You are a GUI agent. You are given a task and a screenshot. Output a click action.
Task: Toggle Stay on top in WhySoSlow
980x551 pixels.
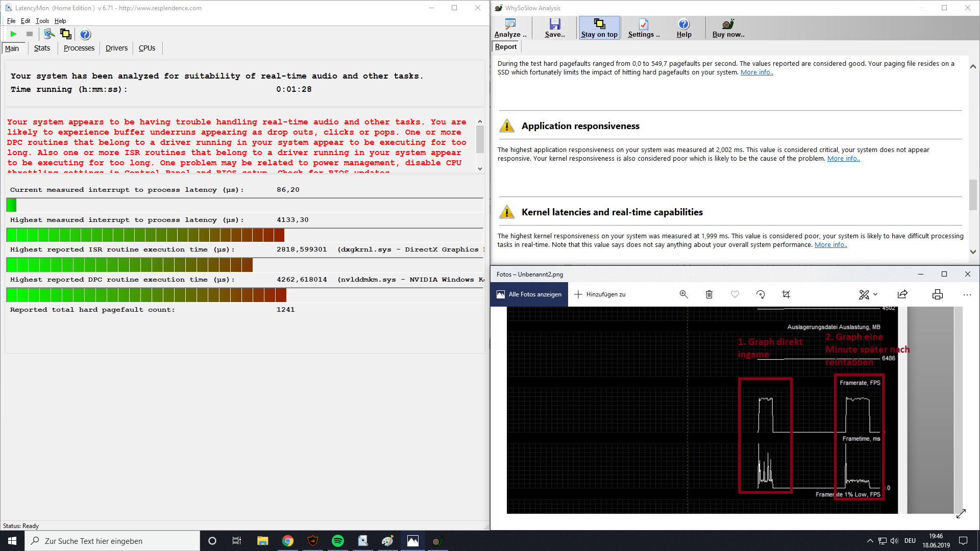(599, 28)
